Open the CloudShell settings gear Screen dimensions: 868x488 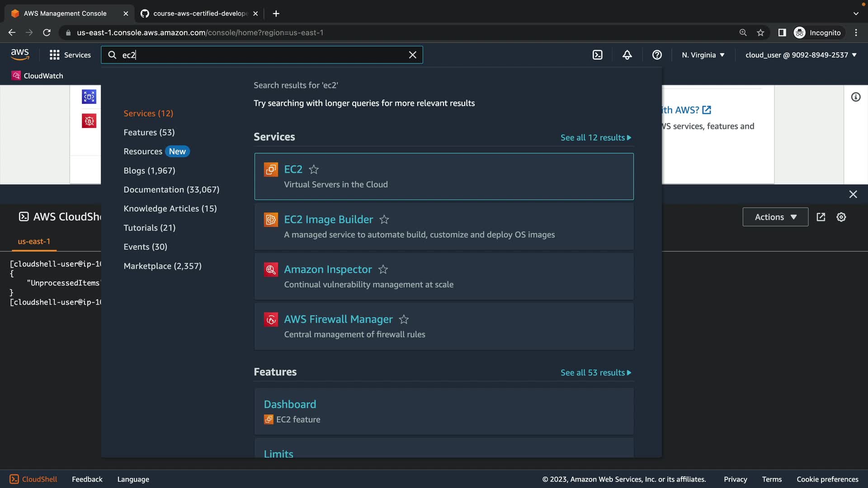coord(841,217)
